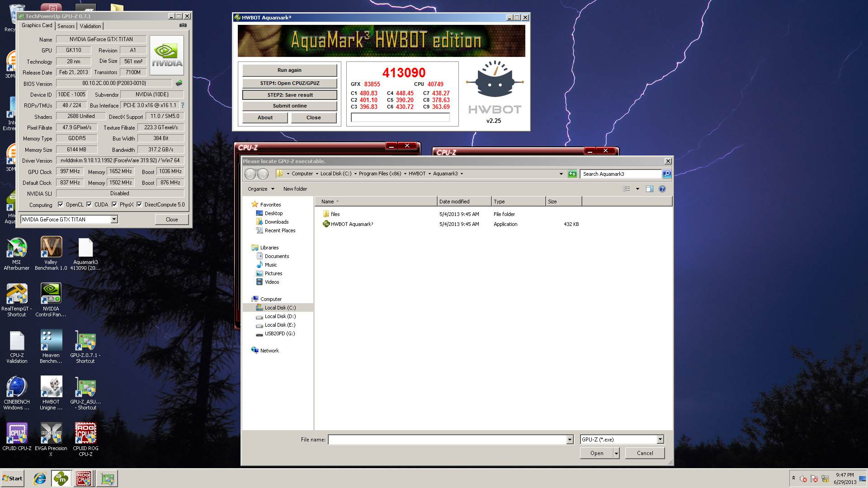
Task: Select Local Disk (D:) in navigation tree
Action: pyautogui.click(x=279, y=316)
